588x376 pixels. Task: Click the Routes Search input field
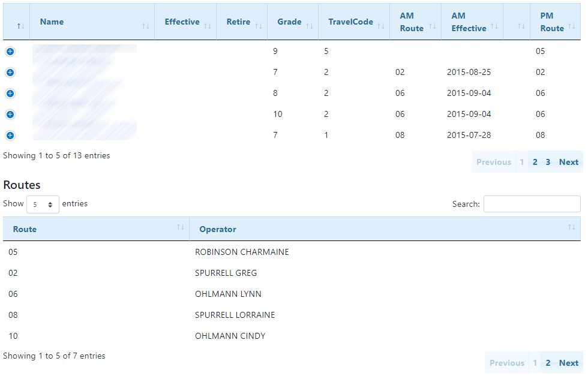532,204
